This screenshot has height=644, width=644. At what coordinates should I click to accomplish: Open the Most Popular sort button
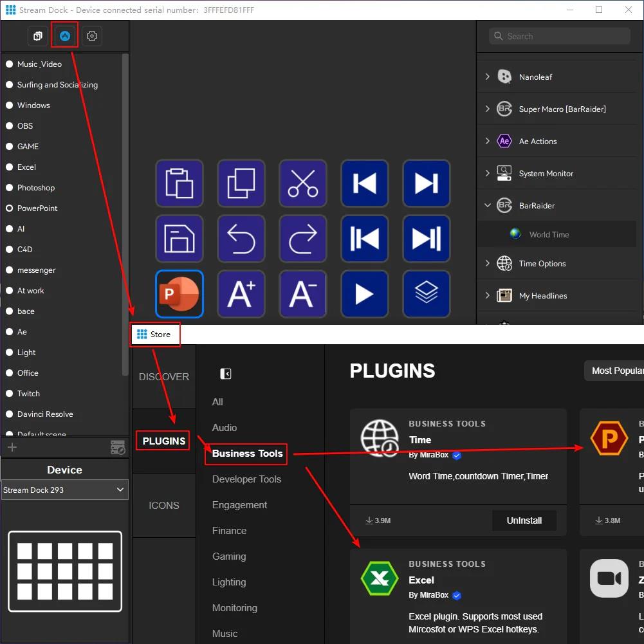616,371
